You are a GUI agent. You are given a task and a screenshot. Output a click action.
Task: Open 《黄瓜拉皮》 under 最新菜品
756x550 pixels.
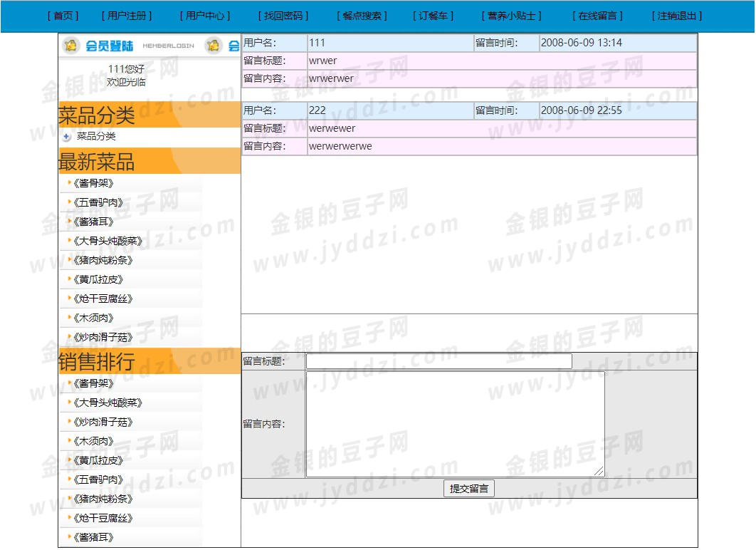coord(98,280)
